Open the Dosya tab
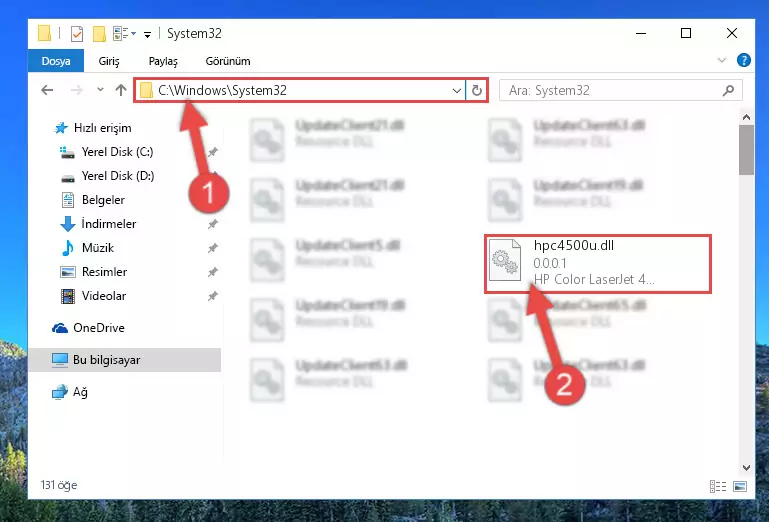This screenshot has height=522, width=769. [x=56, y=61]
